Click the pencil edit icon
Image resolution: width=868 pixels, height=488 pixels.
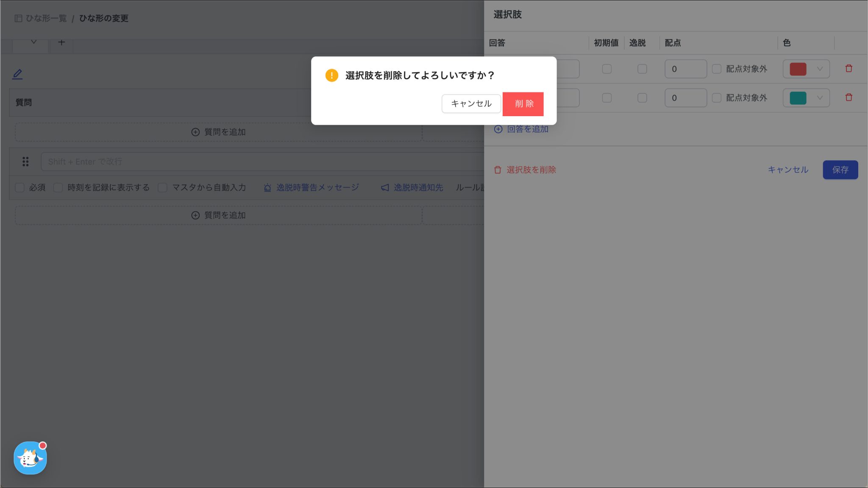pyautogui.click(x=17, y=74)
